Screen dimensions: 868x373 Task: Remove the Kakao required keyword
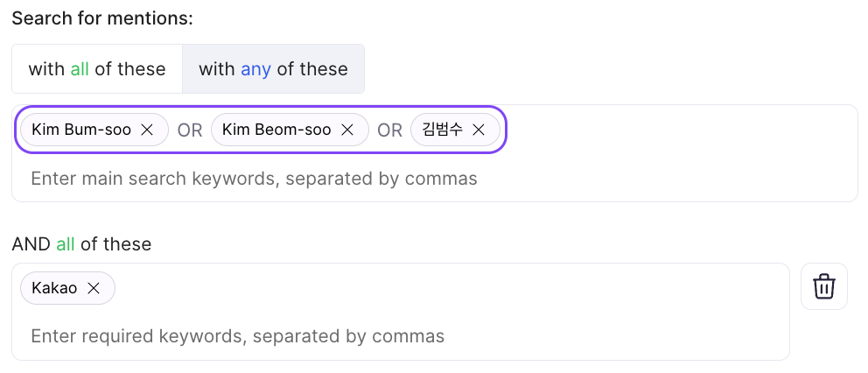(x=94, y=287)
